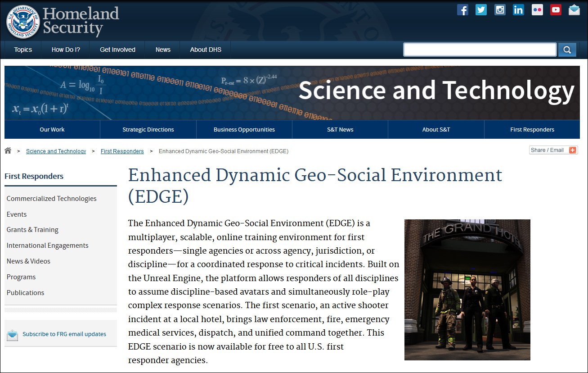The height and width of the screenshot is (373, 588).
Task: Select the S&T News tab
Action: (x=340, y=129)
